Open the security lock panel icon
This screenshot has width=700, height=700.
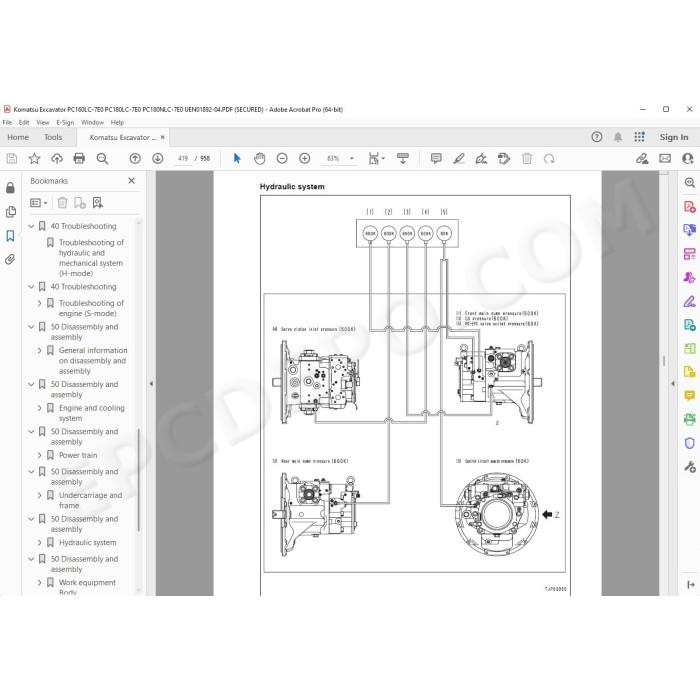10,188
